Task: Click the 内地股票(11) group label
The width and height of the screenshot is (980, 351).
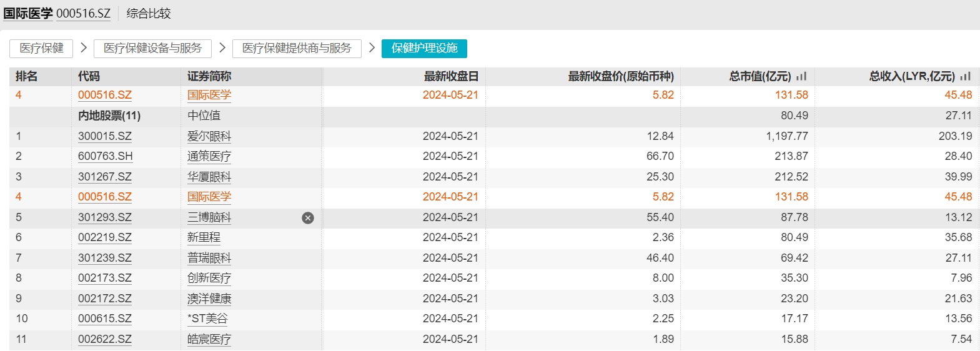Action: click(109, 116)
